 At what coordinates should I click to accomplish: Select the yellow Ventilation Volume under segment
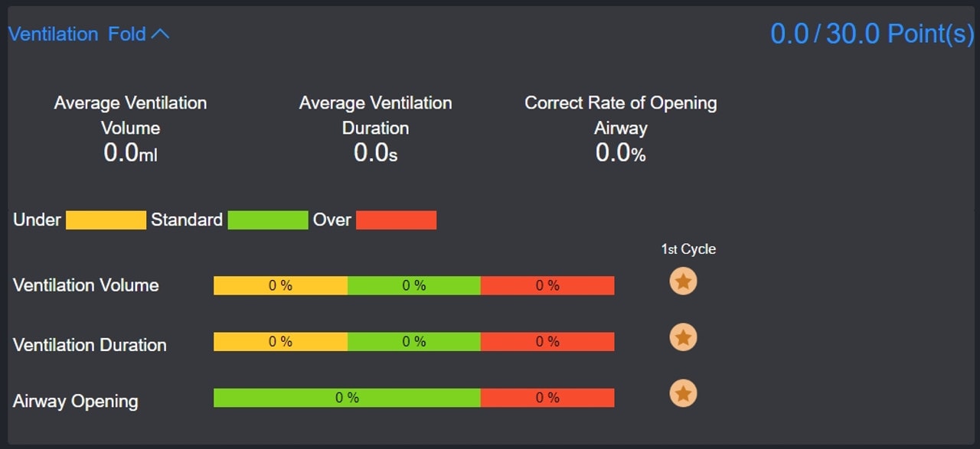coord(280,285)
